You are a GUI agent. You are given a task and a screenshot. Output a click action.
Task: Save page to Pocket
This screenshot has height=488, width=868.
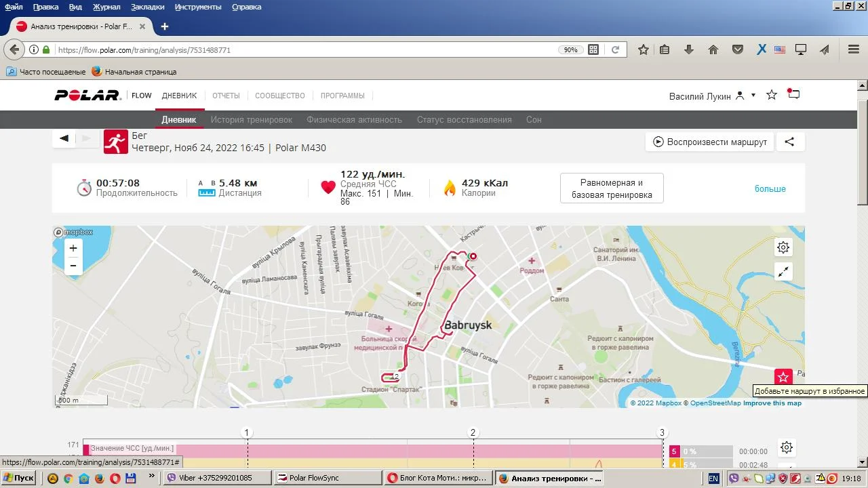(x=738, y=49)
